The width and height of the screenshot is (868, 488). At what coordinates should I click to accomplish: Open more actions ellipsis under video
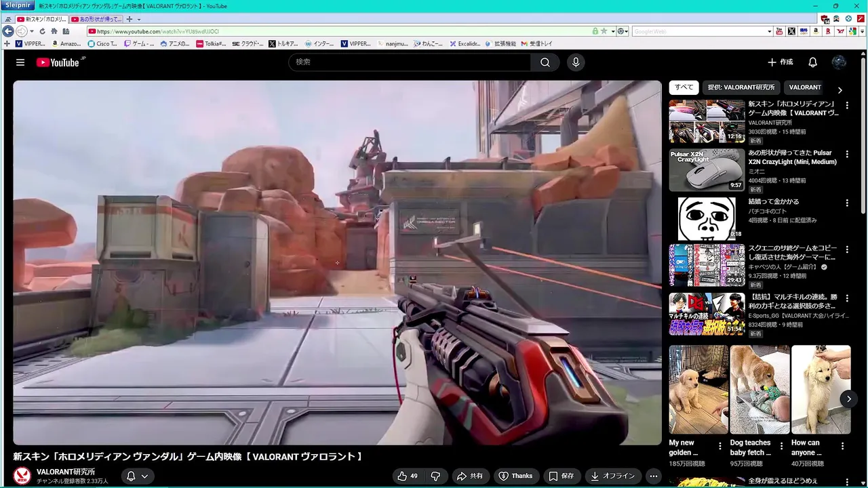coord(653,476)
